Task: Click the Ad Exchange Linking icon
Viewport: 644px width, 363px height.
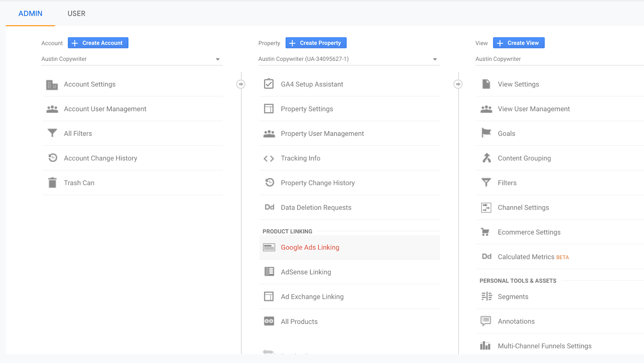Action: [x=269, y=297]
